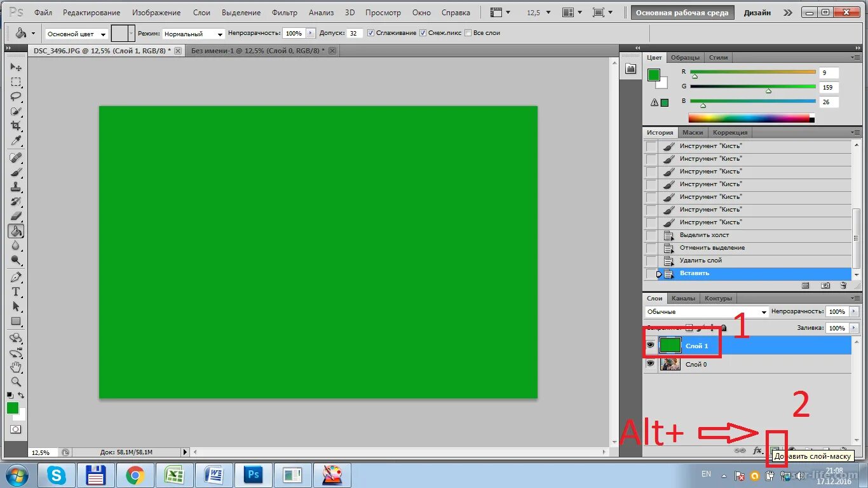Select the Hand tool

[16, 367]
